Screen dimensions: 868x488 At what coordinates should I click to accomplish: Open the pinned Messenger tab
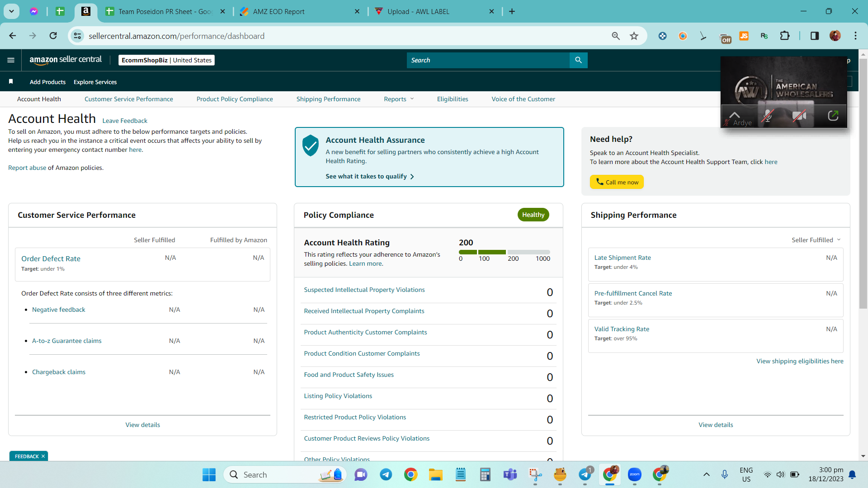[x=34, y=12]
